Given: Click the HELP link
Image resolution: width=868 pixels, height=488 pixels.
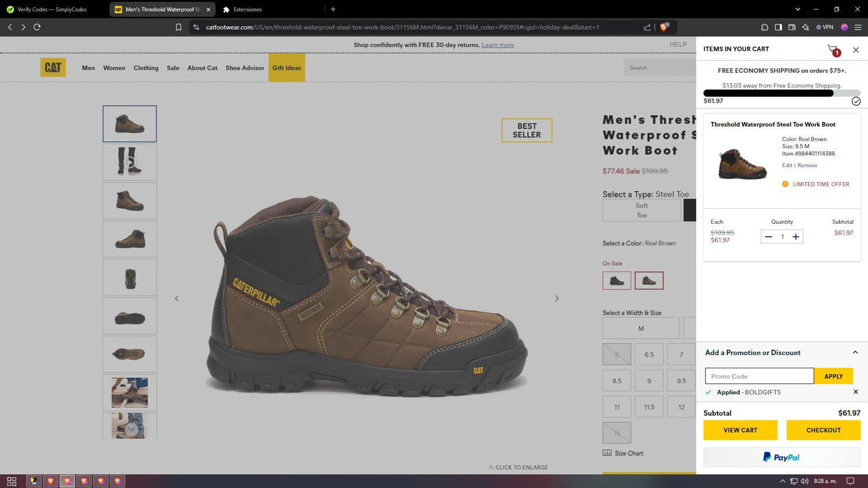Looking at the screenshot, I should click(678, 45).
